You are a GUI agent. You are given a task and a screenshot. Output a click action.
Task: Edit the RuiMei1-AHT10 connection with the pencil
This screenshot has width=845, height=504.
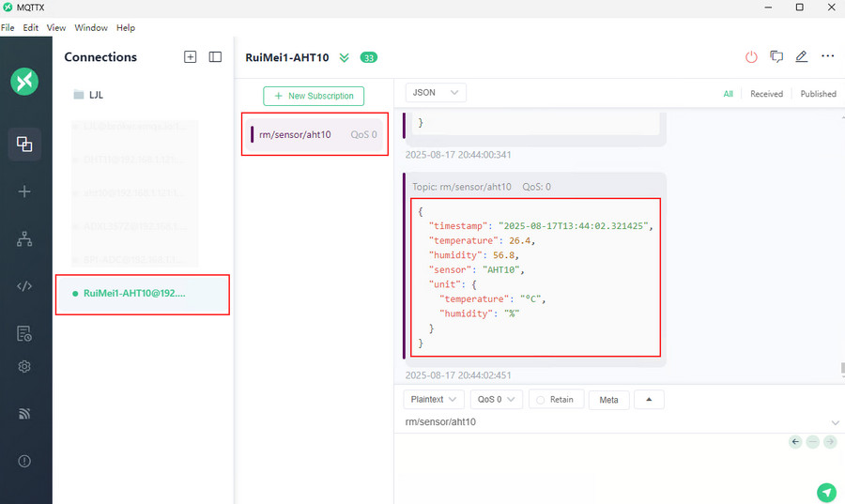coord(802,56)
